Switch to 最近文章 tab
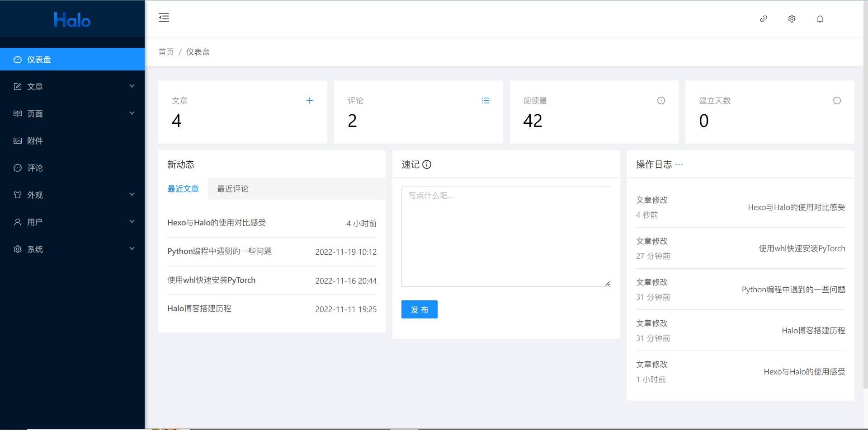868x430 pixels. (x=183, y=189)
